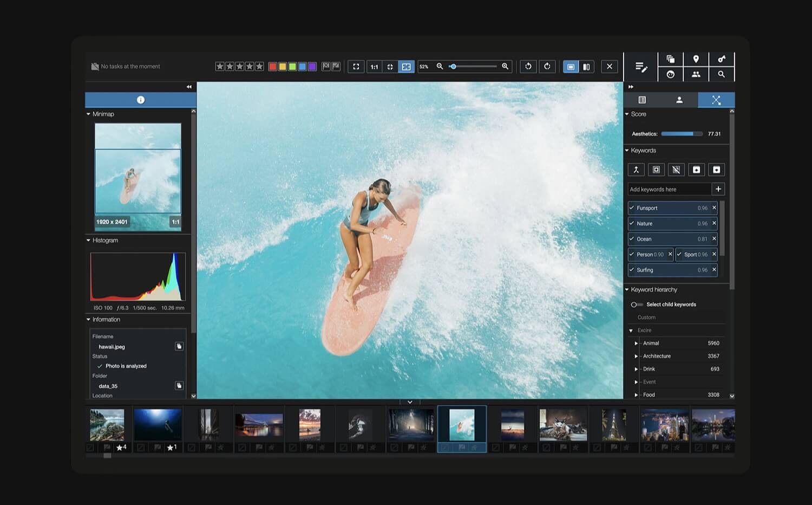Collapse the Histogram section
Screen dimensions: 812x505
pos(88,241)
